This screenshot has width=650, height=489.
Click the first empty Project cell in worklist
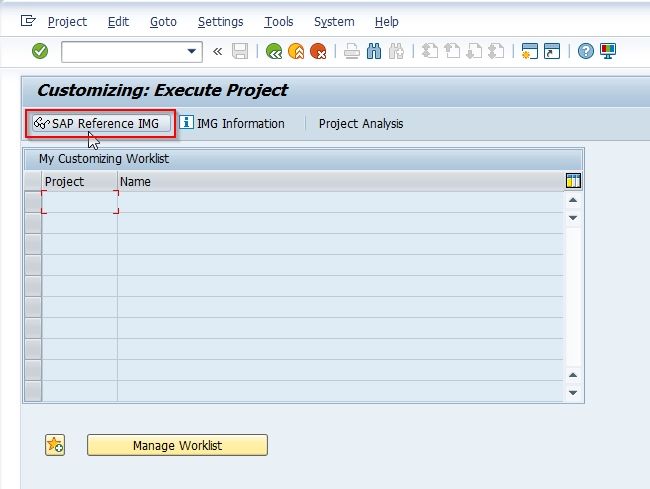[x=80, y=202]
